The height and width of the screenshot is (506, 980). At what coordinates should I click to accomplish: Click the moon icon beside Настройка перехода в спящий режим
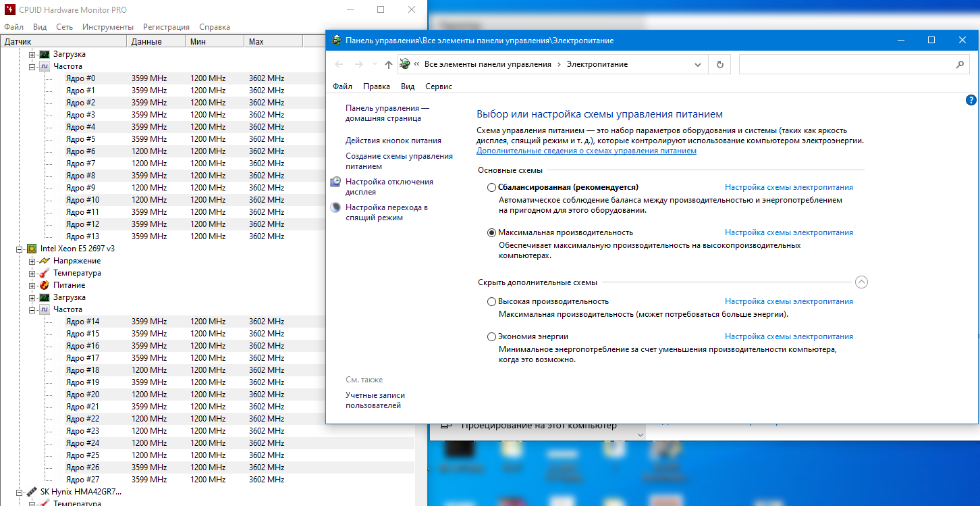[x=335, y=207]
